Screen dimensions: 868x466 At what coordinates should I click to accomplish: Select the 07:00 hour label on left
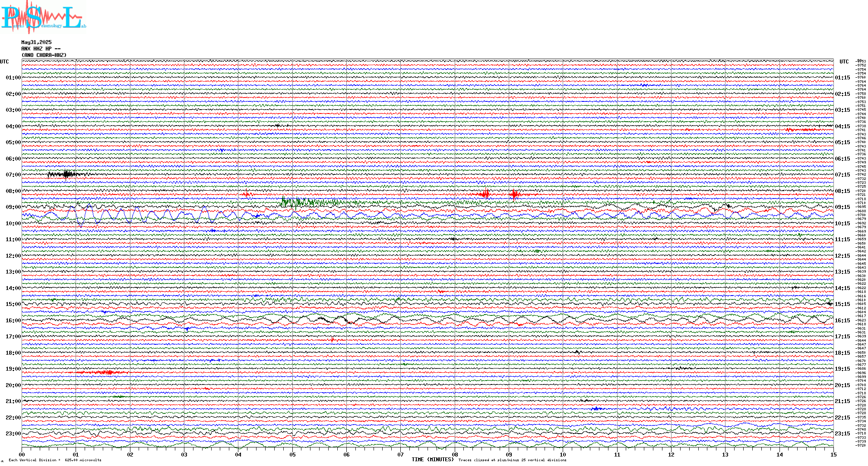[13, 175]
